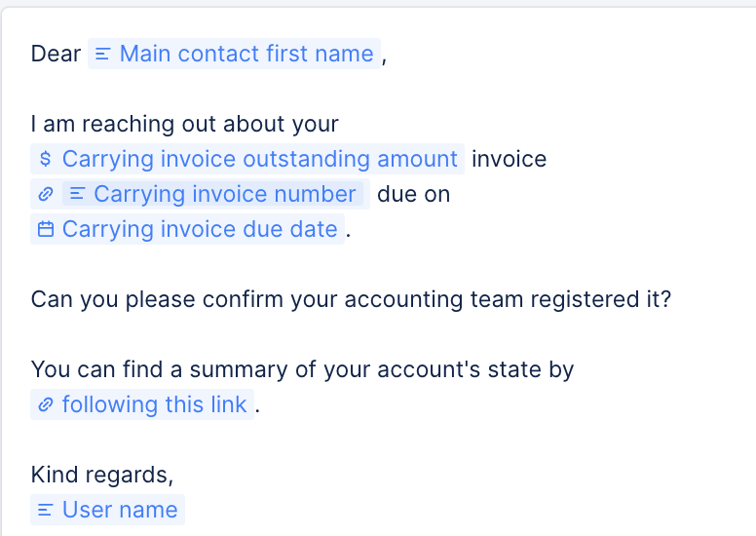Select the 'Main contact first name' variable label
This screenshot has width=756, height=536.
coord(246,55)
